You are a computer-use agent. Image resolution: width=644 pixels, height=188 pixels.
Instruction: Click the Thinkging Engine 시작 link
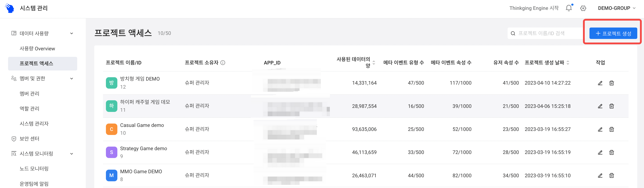coord(534,8)
